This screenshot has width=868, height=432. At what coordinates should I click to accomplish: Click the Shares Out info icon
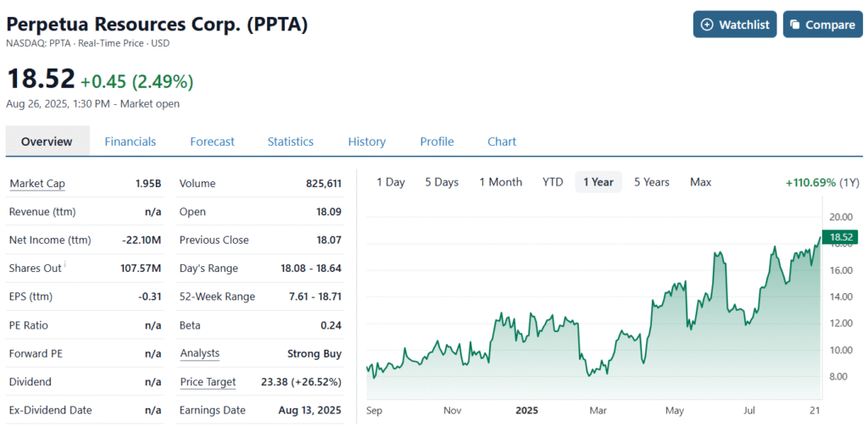64,264
